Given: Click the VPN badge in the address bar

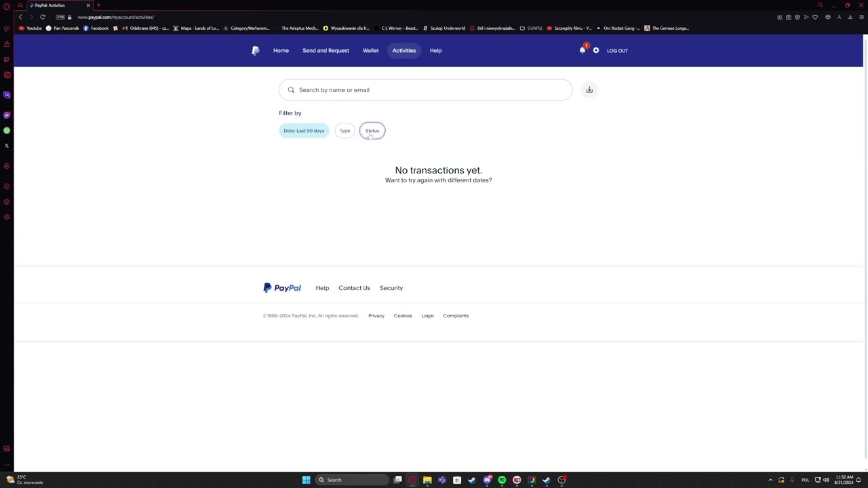Looking at the screenshot, I should tap(61, 17).
